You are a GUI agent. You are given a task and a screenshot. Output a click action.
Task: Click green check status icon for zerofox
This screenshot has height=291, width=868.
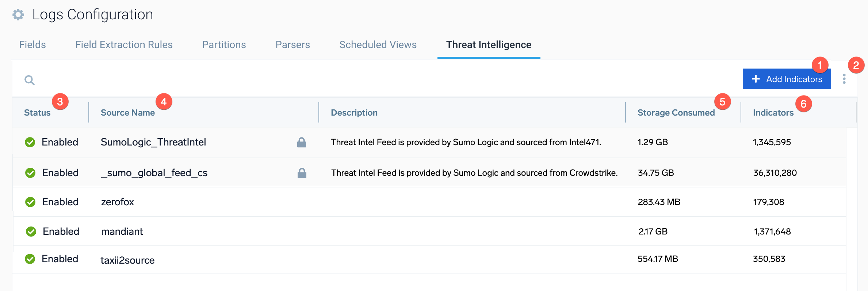click(x=30, y=202)
